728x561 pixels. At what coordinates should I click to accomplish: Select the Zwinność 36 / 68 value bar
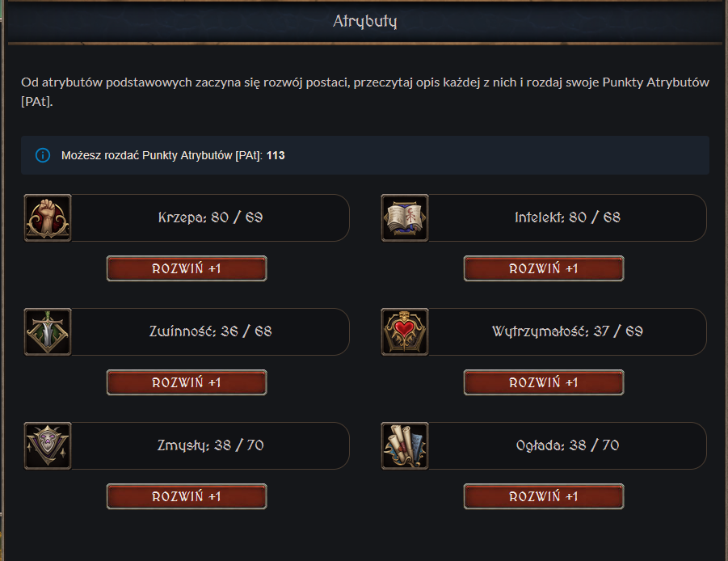coord(211,331)
